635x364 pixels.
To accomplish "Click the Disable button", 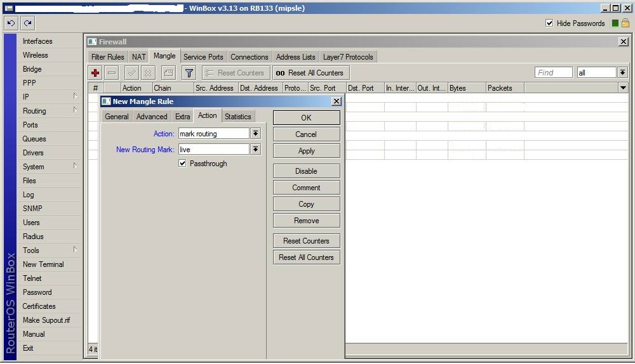I will coord(307,171).
